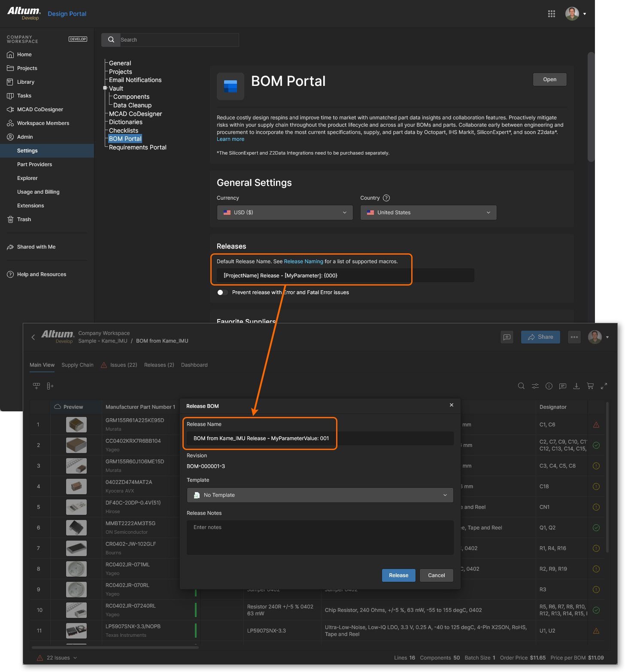Click the Help and Resources icon
The width and height of the screenshot is (625, 672).
(x=10, y=274)
